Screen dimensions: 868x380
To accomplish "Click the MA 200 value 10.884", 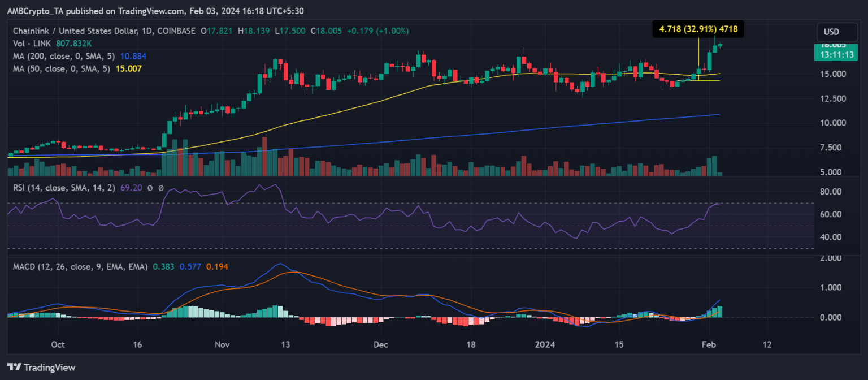I will 121,56.
